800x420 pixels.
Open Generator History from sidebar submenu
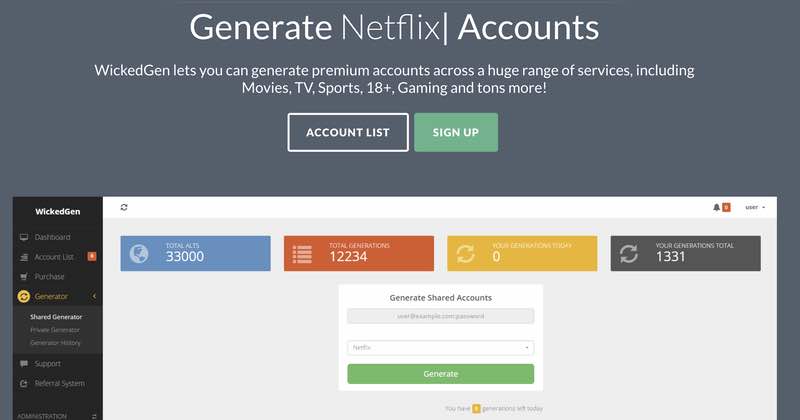56,343
